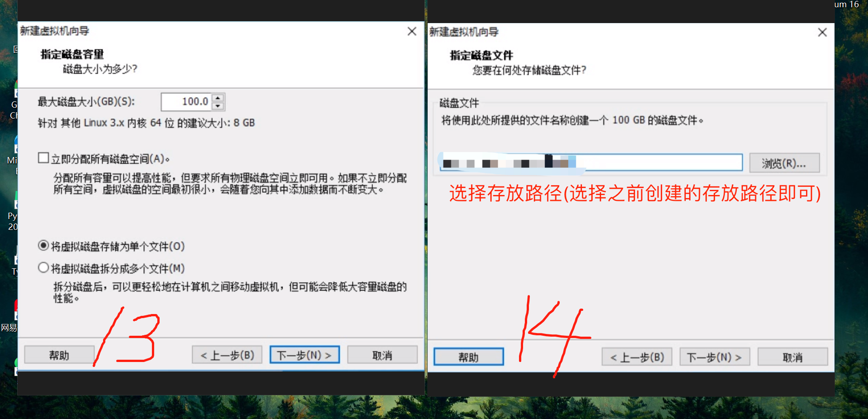Close the 指定磁盘文件 wizard window
This screenshot has height=419, width=868.
tap(822, 32)
